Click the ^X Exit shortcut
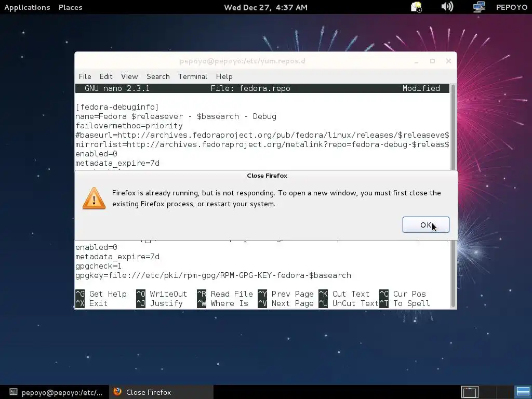The image size is (532, 399). coord(91,303)
